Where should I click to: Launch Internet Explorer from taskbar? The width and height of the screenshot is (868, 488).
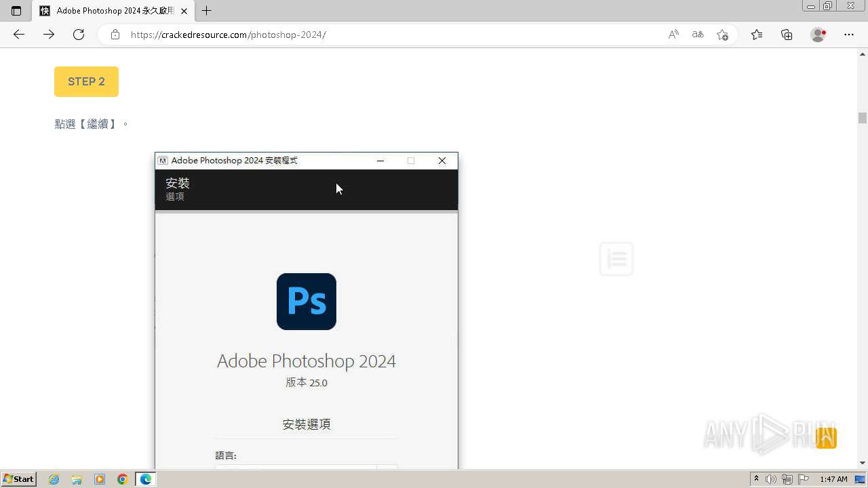tap(54, 479)
